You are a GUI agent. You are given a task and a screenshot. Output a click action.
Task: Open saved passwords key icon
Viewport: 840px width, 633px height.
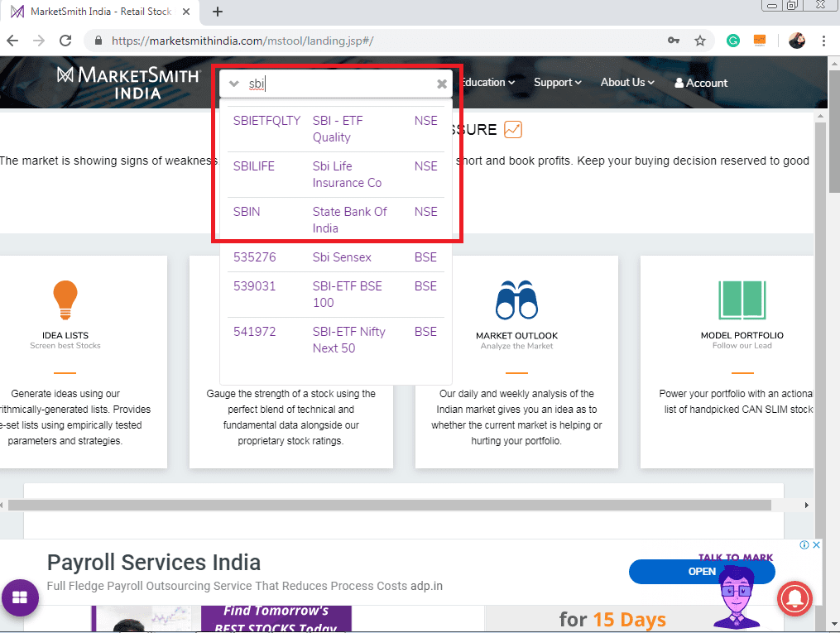click(x=674, y=41)
